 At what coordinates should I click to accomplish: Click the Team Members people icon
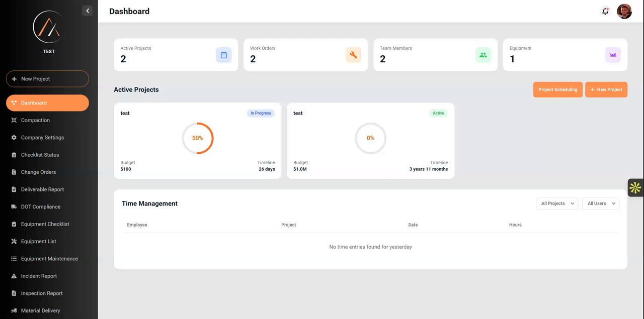click(x=483, y=55)
